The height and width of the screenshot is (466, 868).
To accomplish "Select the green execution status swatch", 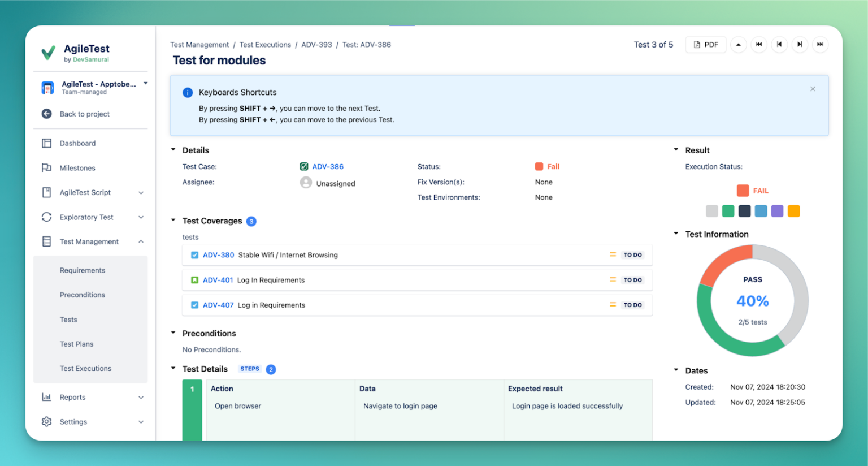I will (x=728, y=211).
